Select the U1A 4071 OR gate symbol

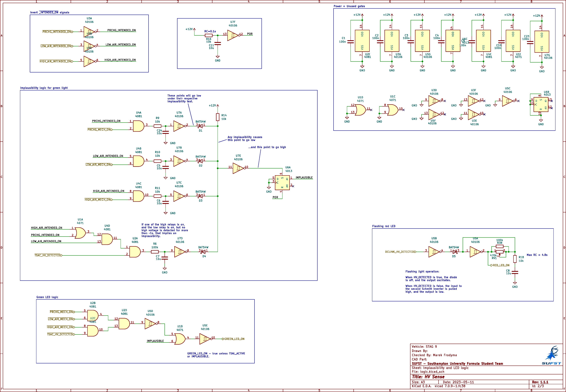(x=80, y=233)
